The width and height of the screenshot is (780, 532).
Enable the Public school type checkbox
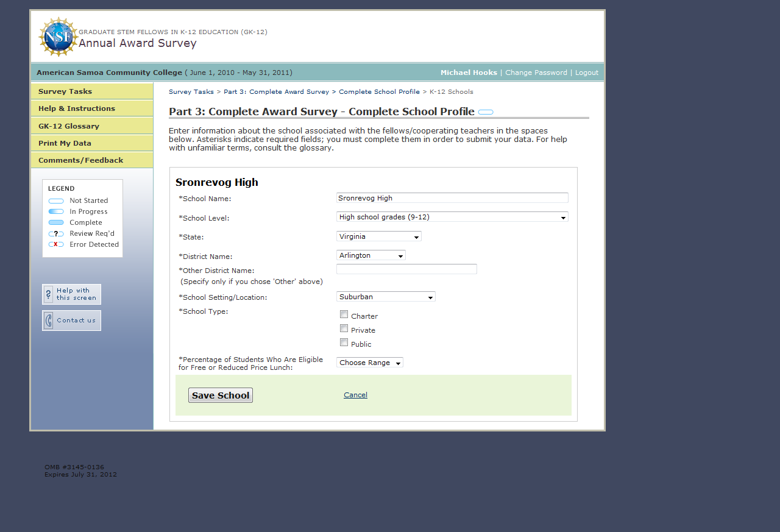[344, 342]
